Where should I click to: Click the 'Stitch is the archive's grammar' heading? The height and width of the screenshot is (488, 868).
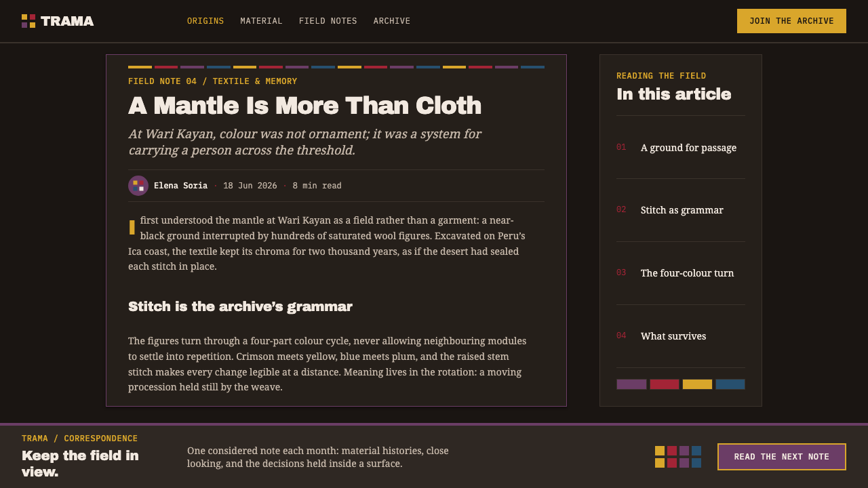click(x=240, y=306)
